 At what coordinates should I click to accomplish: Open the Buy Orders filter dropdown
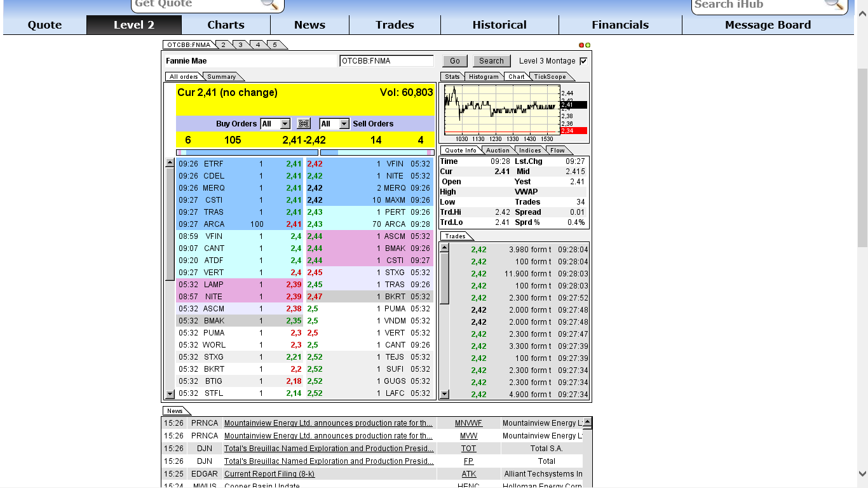[x=276, y=123]
